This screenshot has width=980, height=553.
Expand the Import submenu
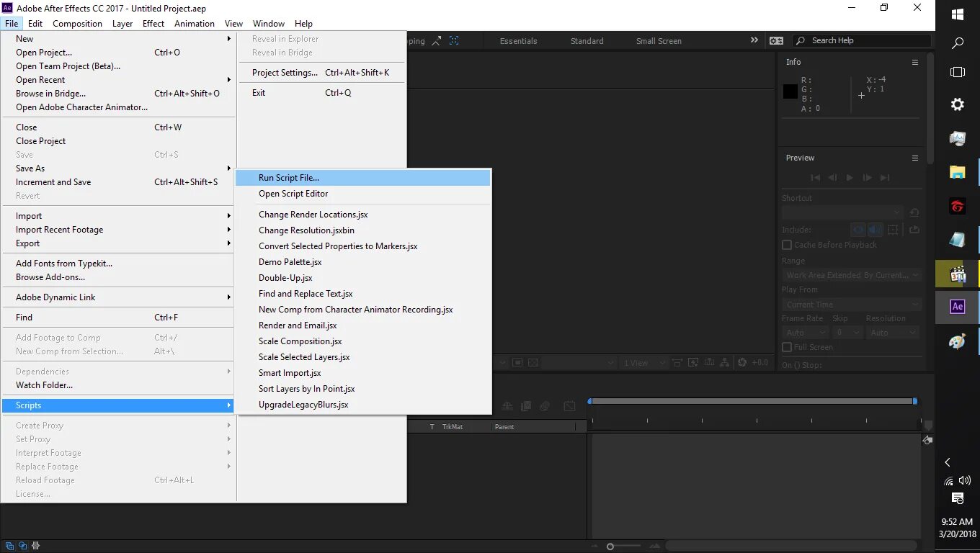(118, 216)
